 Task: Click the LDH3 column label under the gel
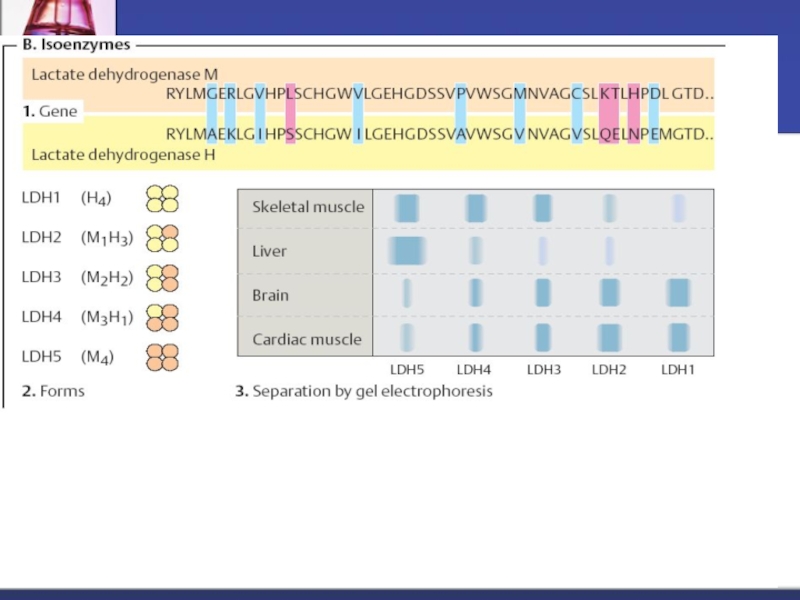[544, 370]
